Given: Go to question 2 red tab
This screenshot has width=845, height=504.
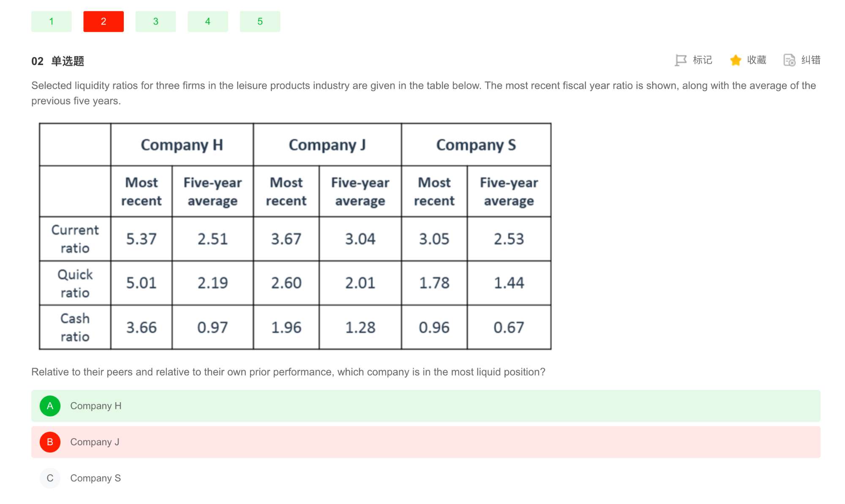Looking at the screenshot, I should (104, 22).
